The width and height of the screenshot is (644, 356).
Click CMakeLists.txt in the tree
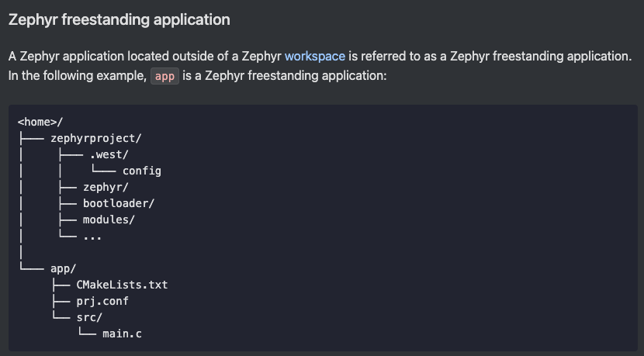point(122,285)
